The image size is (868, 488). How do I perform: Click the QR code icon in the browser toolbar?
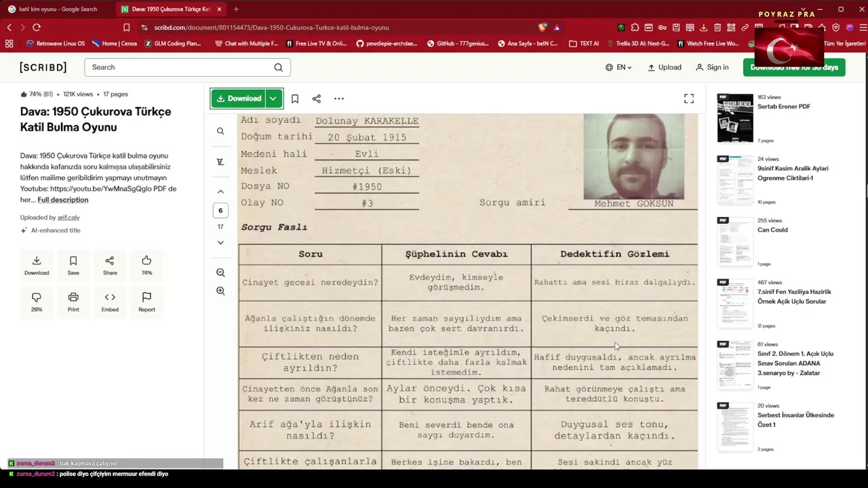coord(731,27)
